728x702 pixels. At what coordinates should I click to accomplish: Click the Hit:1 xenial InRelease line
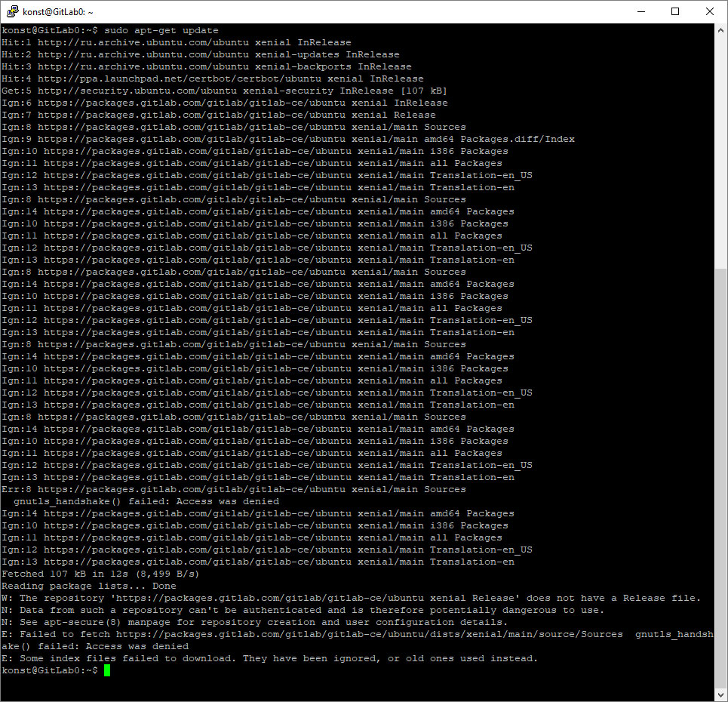[x=177, y=42]
